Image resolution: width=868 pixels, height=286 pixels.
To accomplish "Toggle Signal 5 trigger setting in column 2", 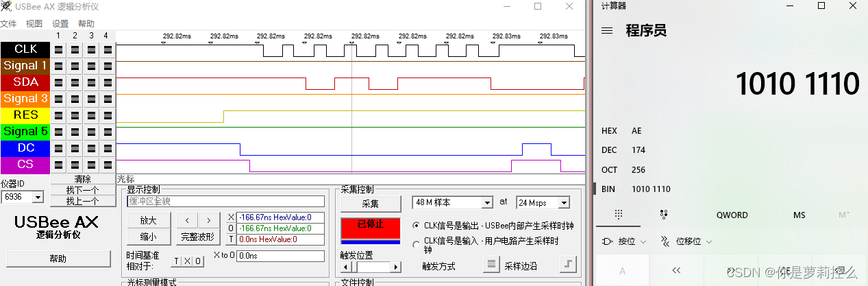I will (x=75, y=132).
